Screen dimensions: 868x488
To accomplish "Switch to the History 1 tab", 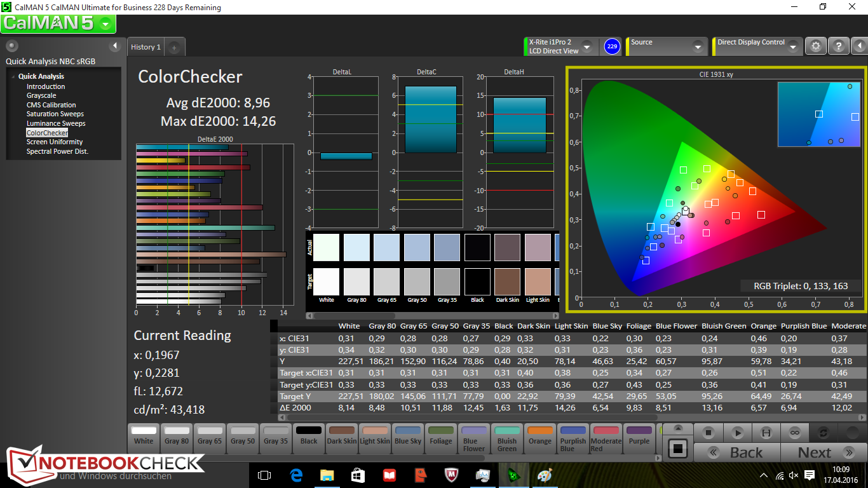I will (x=146, y=47).
